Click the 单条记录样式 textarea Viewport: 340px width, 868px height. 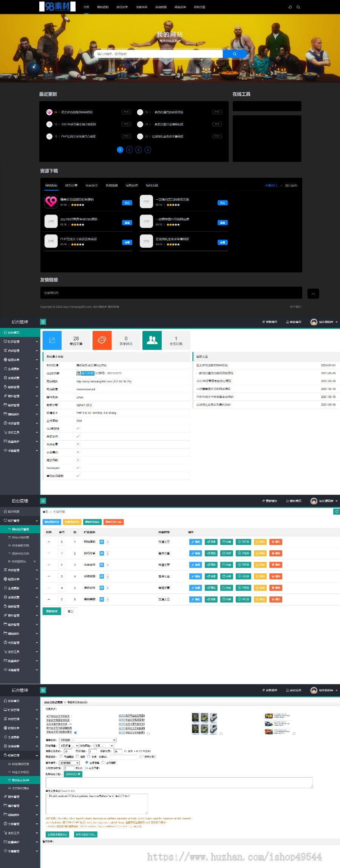tap(97, 804)
